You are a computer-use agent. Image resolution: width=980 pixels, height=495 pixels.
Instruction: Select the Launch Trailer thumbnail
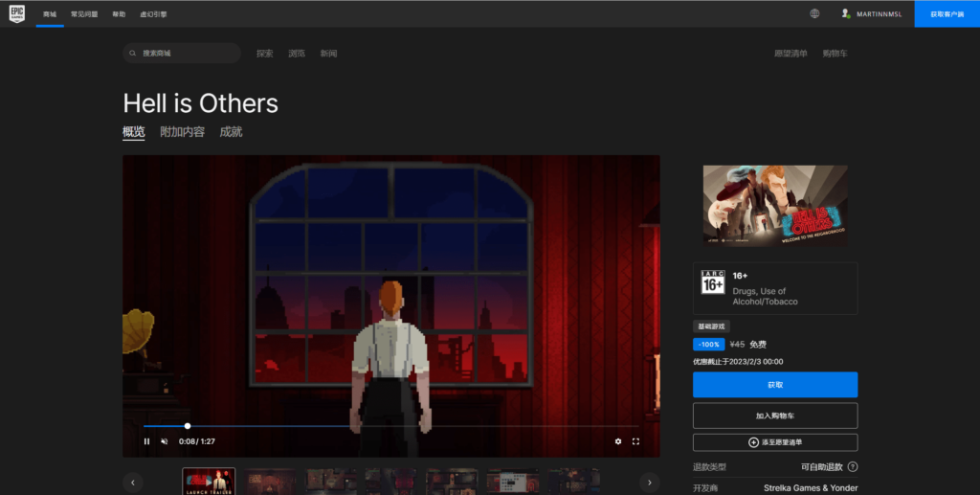209,481
